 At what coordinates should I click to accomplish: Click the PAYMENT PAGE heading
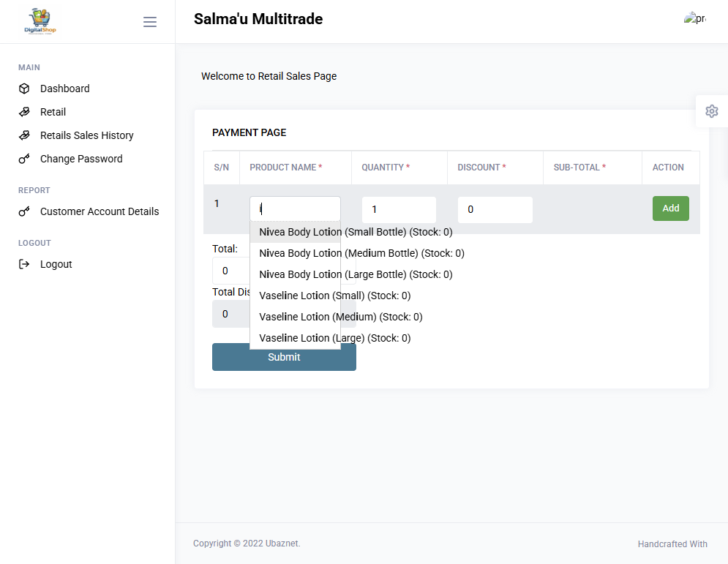pyautogui.click(x=249, y=132)
